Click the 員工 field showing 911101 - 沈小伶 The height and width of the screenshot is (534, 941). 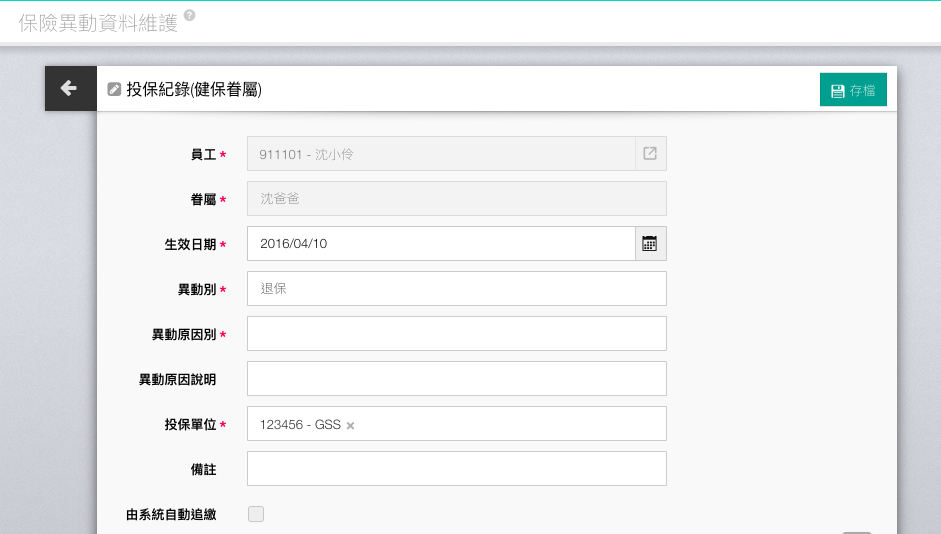(440, 154)
